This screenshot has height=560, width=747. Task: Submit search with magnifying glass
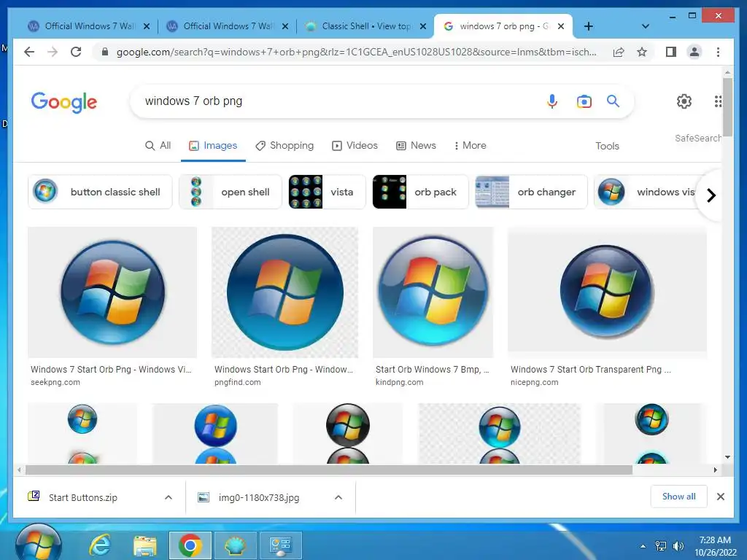click(613, 101)
